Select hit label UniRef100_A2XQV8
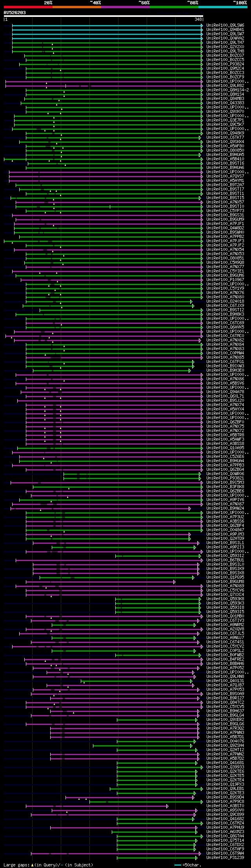Image resolution: width=251 pixels, height=868 pixels. pos(225,629)
